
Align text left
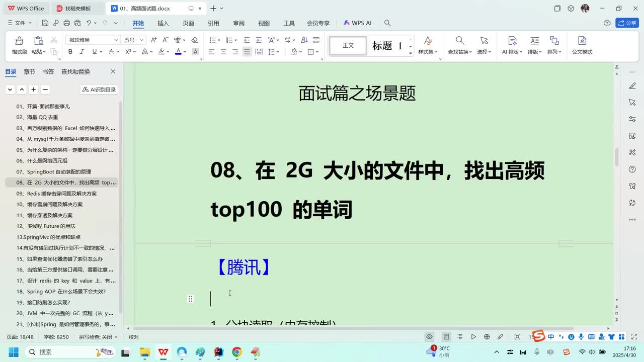[x=212, y=52]
